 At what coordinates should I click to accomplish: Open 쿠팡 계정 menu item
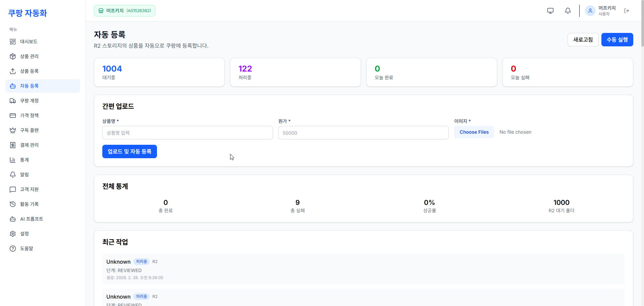[43, 101]
